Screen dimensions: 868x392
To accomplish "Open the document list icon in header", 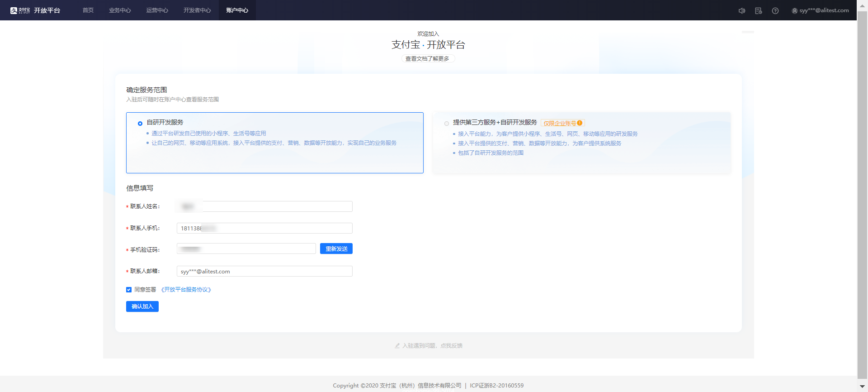I will coord(759,11).
